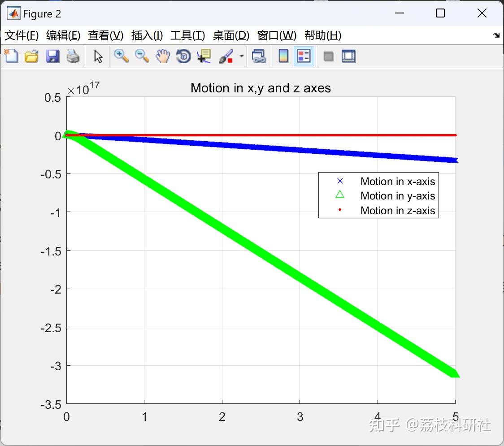The width and height of the screenshot is (504, 446).
Task: Toggle Edit Plot mode with arrow icon
Action: pyautogui.click(x=97, y=56)
